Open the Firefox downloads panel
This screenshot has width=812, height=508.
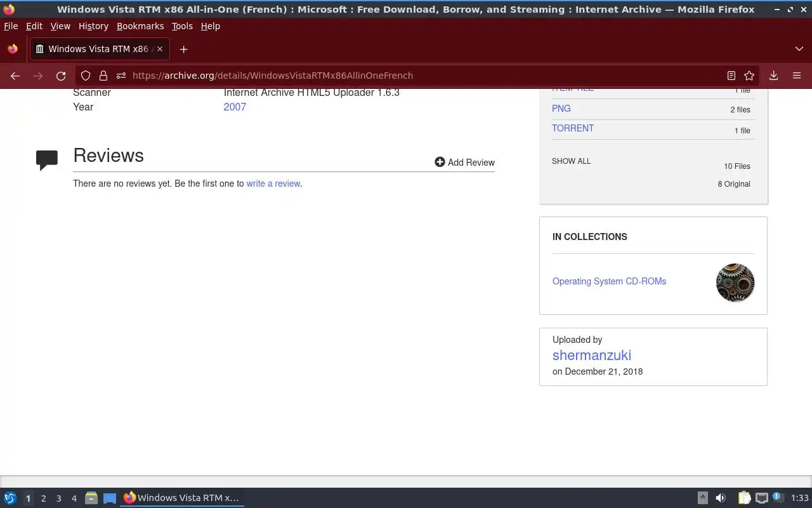(x=774, y=76)
